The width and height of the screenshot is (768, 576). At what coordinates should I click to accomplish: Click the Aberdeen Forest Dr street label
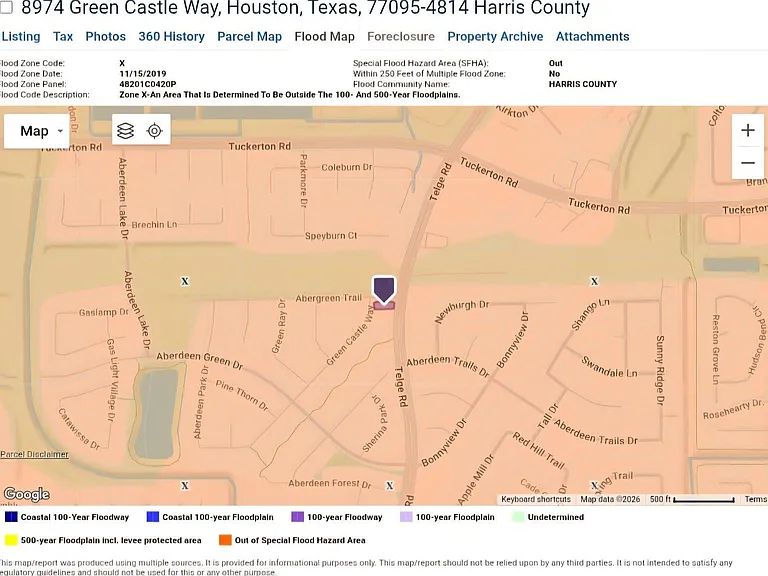[330, 483]
